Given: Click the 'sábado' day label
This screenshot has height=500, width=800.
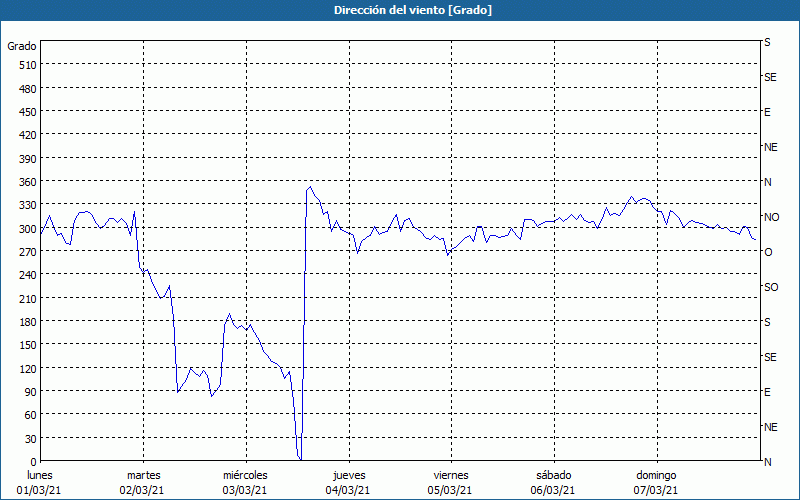Looking at the screenshot, I should 554,476.
